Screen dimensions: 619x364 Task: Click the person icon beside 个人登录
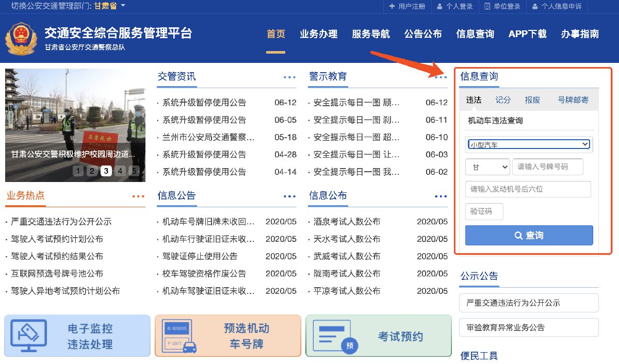tap(439, 6)
